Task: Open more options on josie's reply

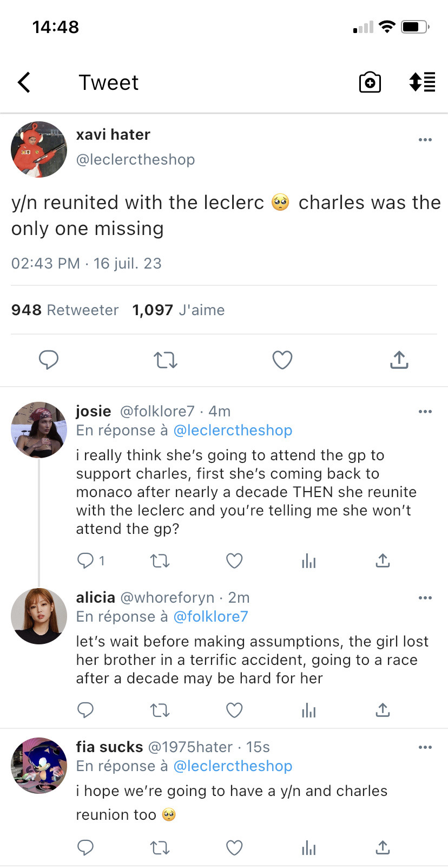Action: (x=425, y=412)
